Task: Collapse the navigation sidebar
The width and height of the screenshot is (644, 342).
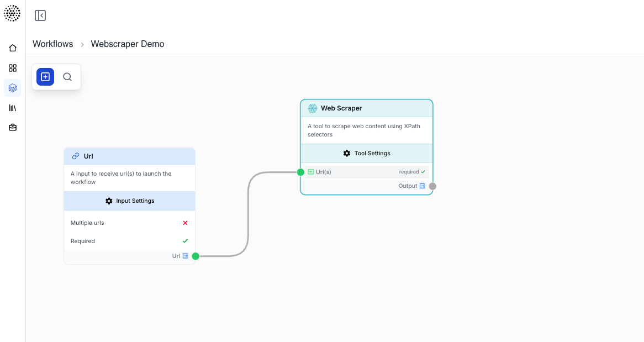Action: click(40, 15)
